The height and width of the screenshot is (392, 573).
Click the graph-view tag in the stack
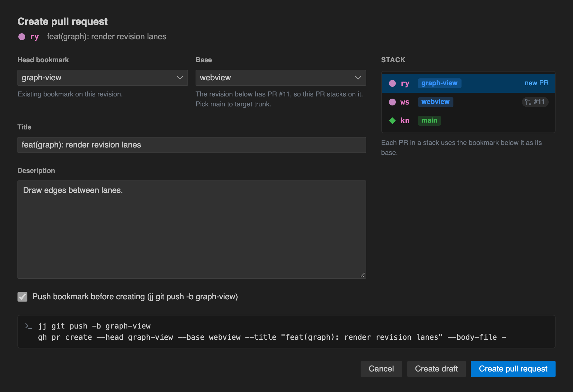439,83
